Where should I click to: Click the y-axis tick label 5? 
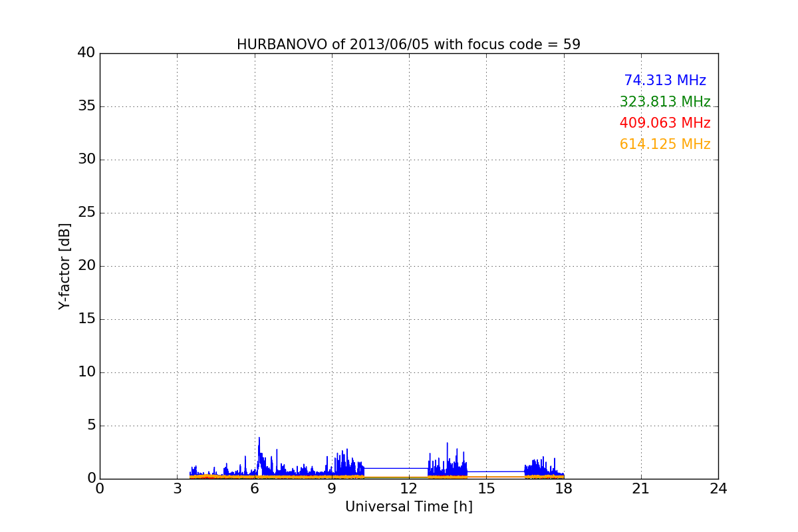point(91,426)
